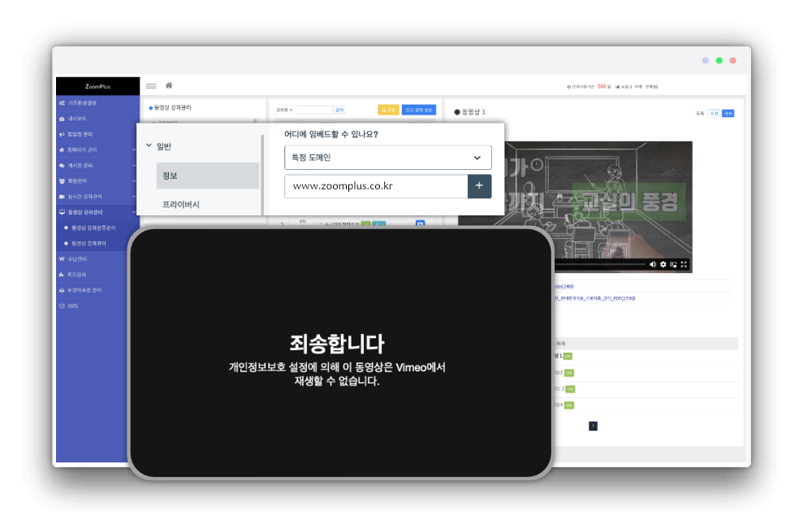Click the settings panel vertical scrollbar
This screenshot has width=812, height=512.
[262, 174]
